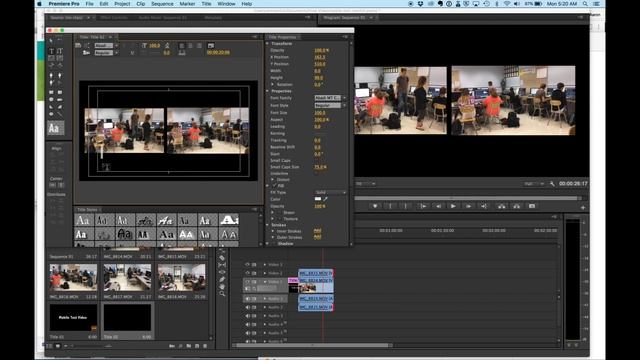Toggle Sync Lock for Video 3 track

click(x=254, y=264)
